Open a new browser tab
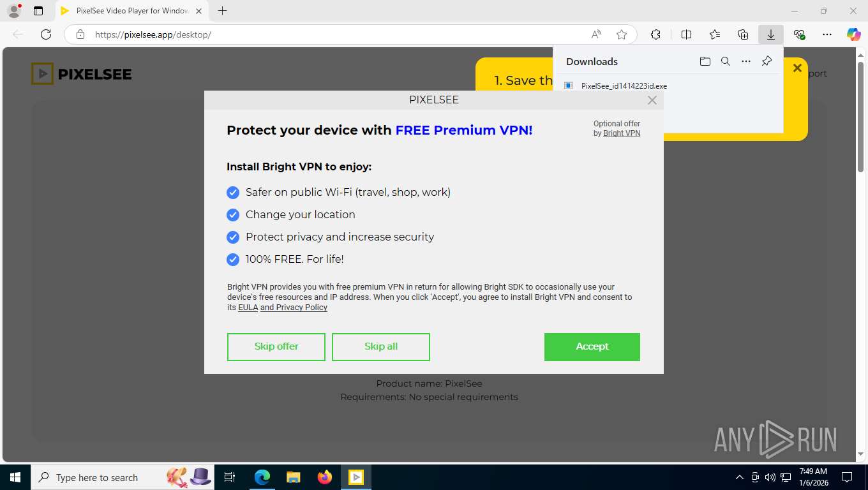Image resolution: width=868 pixels, height=490 pixels. (222, 11)
